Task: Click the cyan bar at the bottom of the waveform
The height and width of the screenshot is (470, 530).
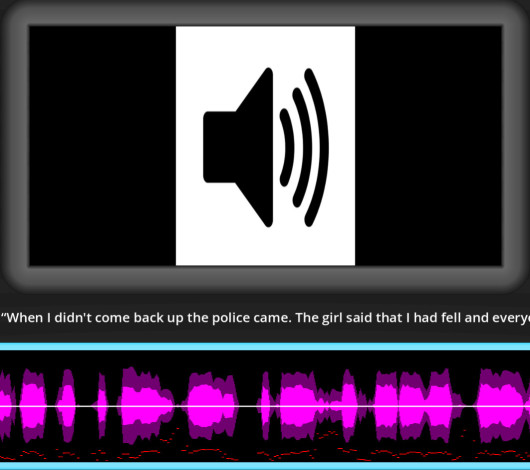Action: [265, 466]
